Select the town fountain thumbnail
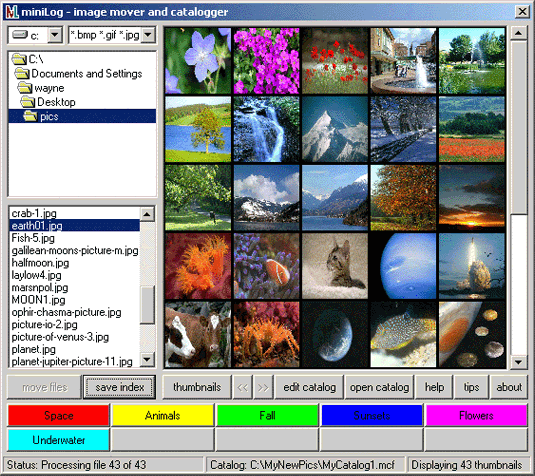535x476 pixels. coord(403,61)
